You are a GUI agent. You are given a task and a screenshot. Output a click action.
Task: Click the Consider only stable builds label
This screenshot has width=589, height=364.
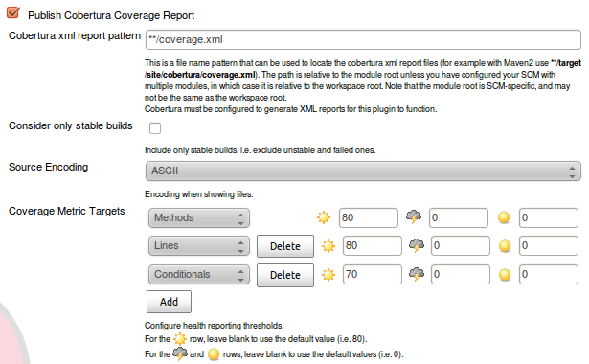71,125
